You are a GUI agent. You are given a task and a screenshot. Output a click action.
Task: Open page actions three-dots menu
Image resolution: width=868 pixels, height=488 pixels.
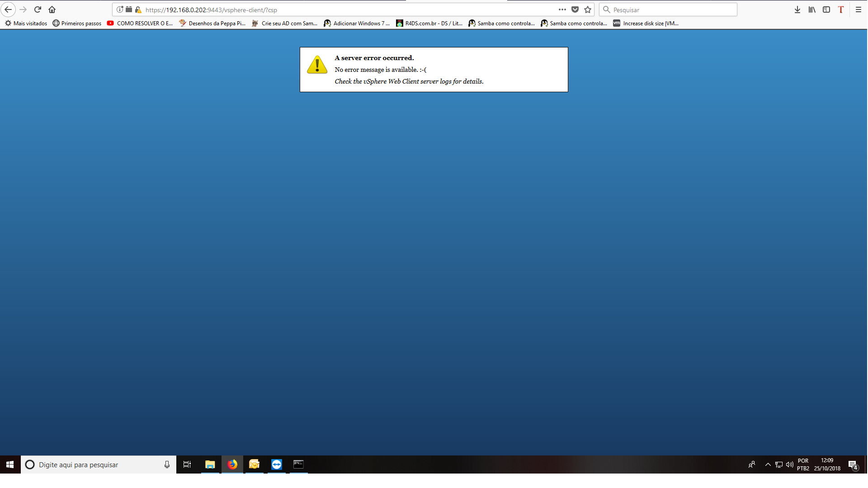pos(562,9)
